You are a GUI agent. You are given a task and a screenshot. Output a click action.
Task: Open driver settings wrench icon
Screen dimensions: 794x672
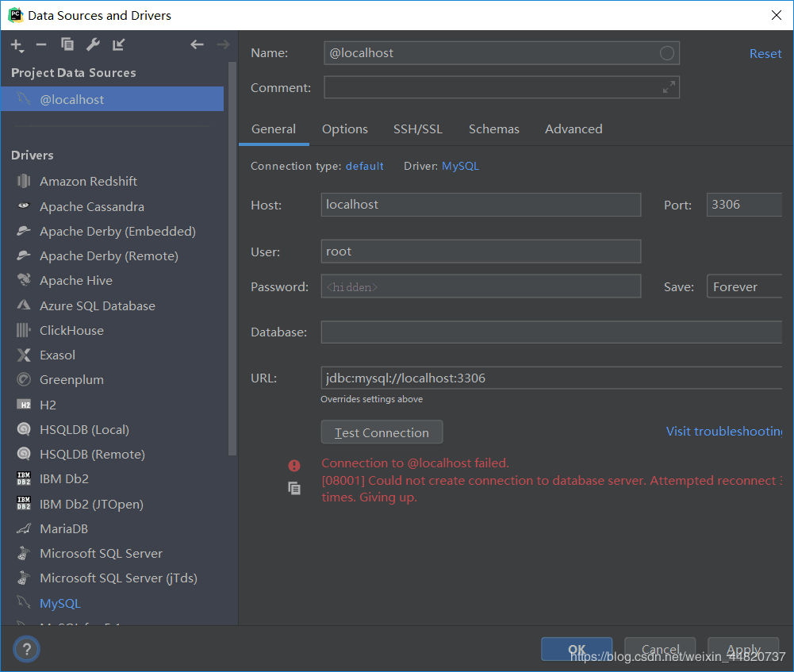(x=93, y=44)
